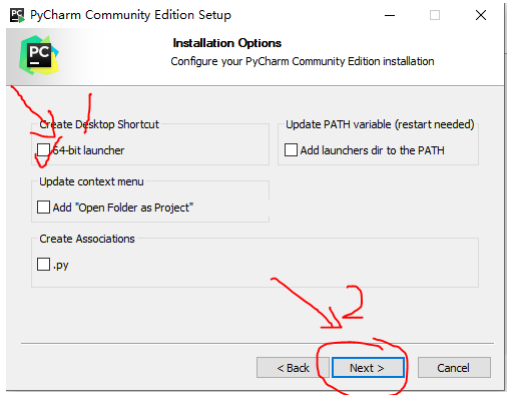Click the Configure your PyCharm installation subtitle

tap(302, 61)
